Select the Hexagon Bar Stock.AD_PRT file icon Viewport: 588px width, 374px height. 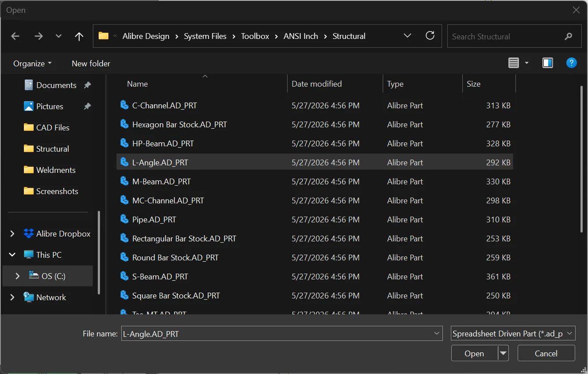124,124
